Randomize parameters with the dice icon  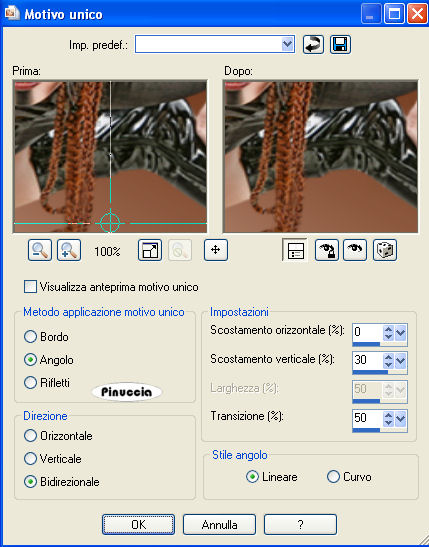(385, 250)
